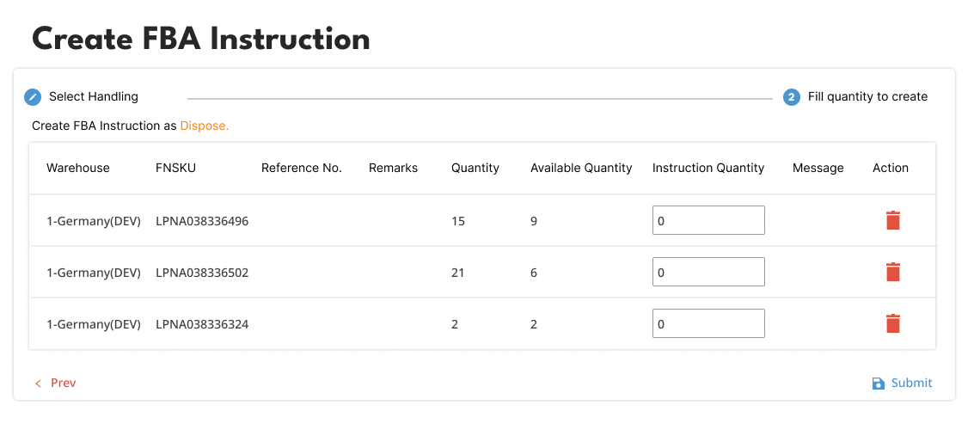Image resolution: width=980 pixels, height=430 pixels.
Task: Delete the LPNA038336324 row via trash icon
Action: click(893, 323)
